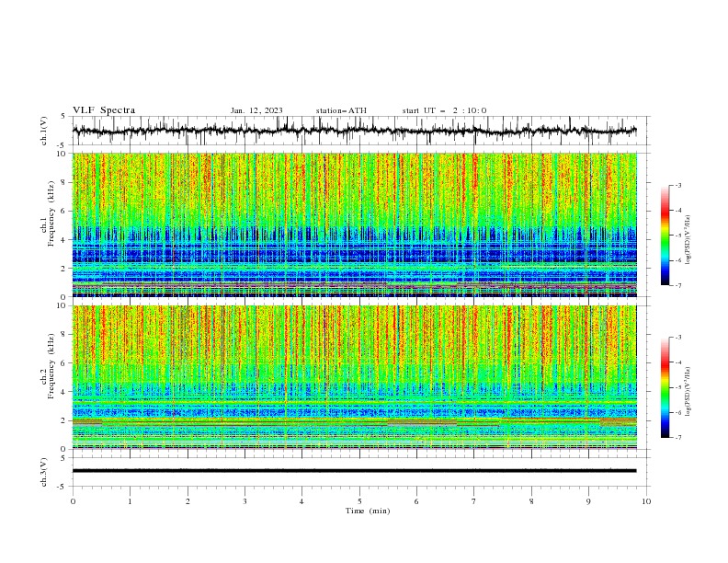Viewport: 728px width, 563px height.
Task: Click the "-3" tick on the ch.1 colorbar
Action: pyautogui.click(x=678, y=185)
